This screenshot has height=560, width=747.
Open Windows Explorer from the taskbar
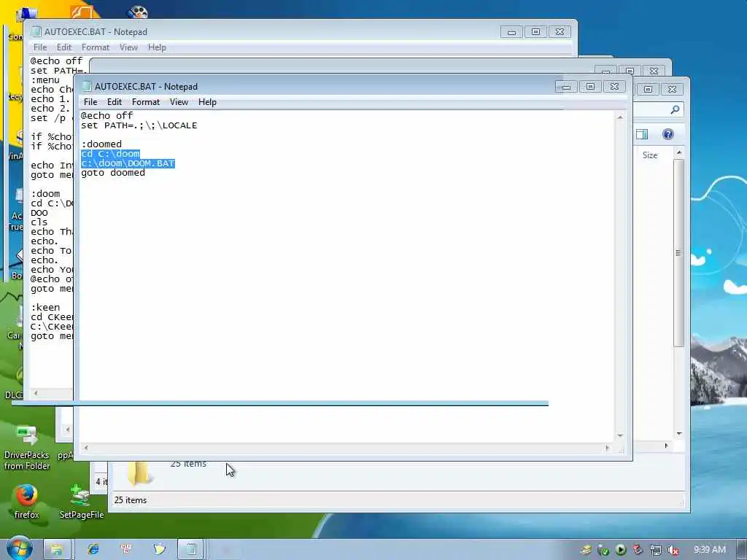(57, 550)
